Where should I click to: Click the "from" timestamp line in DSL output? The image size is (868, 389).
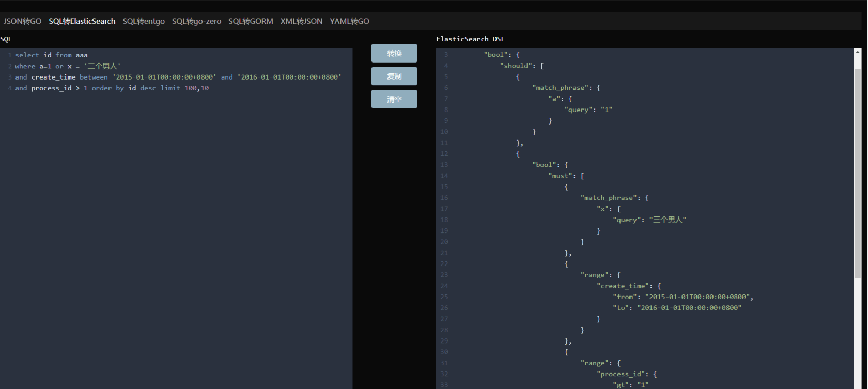click(x=683, y=297)
